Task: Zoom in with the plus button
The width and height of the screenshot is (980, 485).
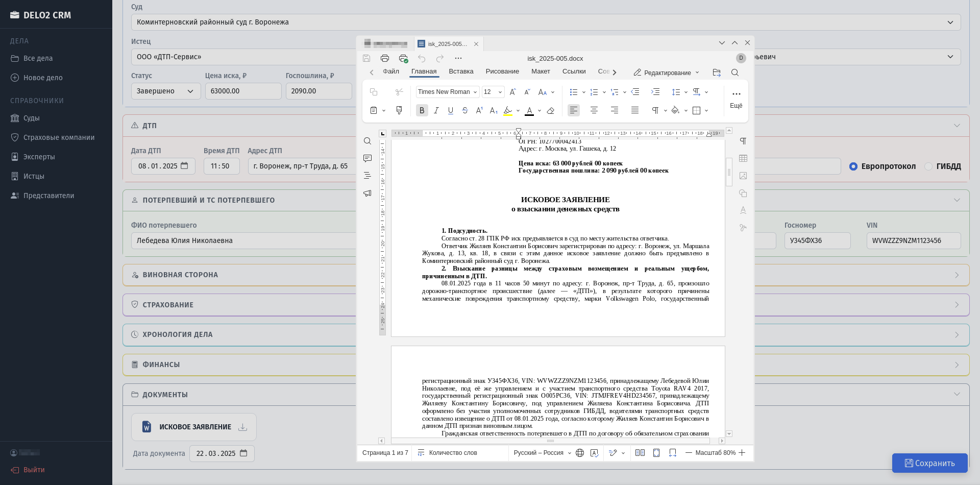Action: pyautogui.click(x=742, y=453)
